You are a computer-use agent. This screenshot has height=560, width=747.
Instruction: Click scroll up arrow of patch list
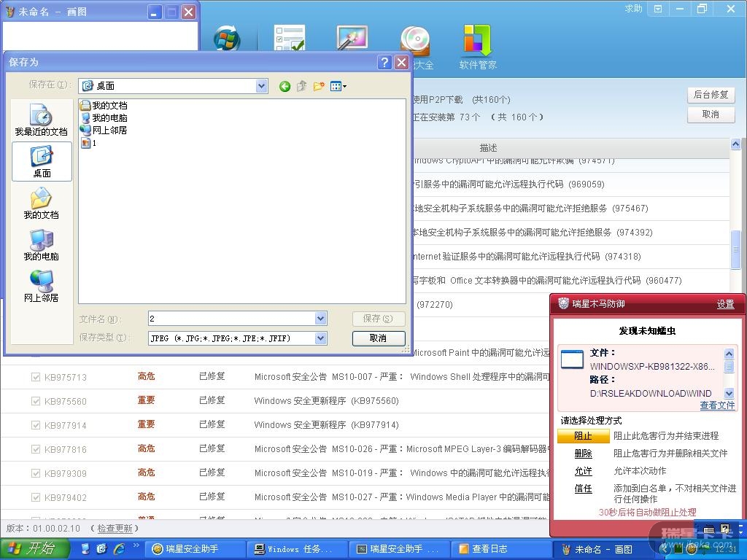735,144
